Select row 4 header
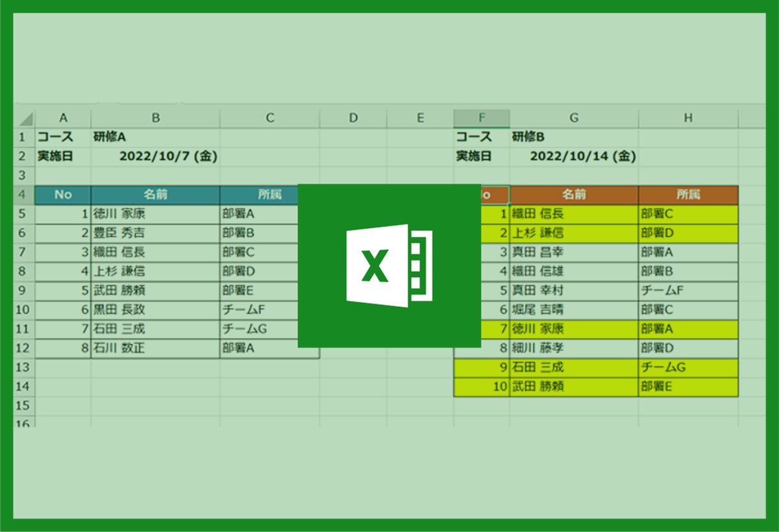Viewport: 779px width, 532px height. [x=22, y=195]
